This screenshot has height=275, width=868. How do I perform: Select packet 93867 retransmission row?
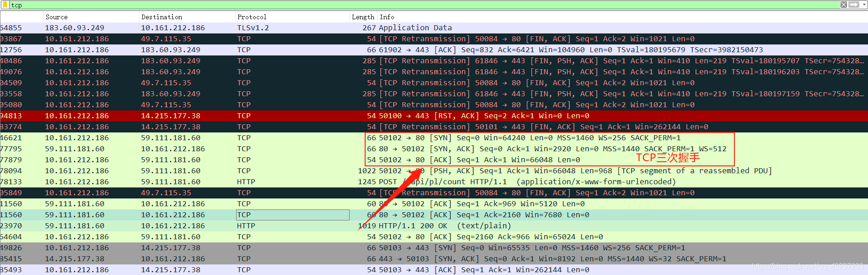click(434, 38)
